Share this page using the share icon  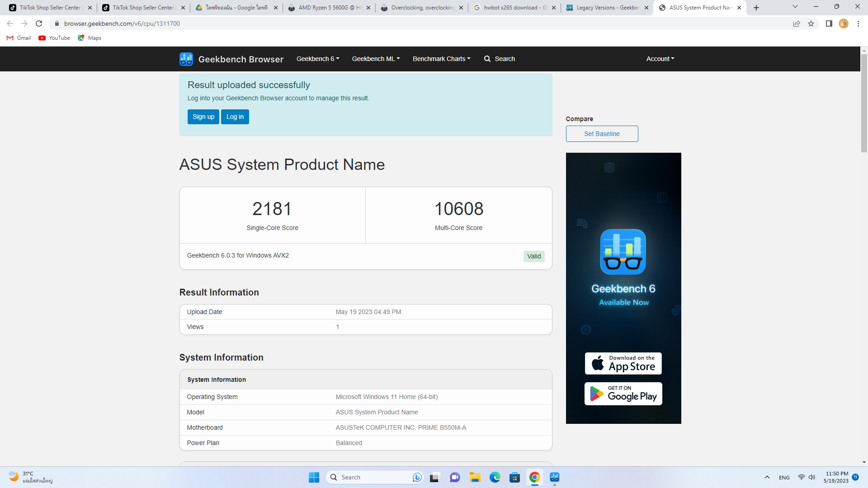click(797, 23)
